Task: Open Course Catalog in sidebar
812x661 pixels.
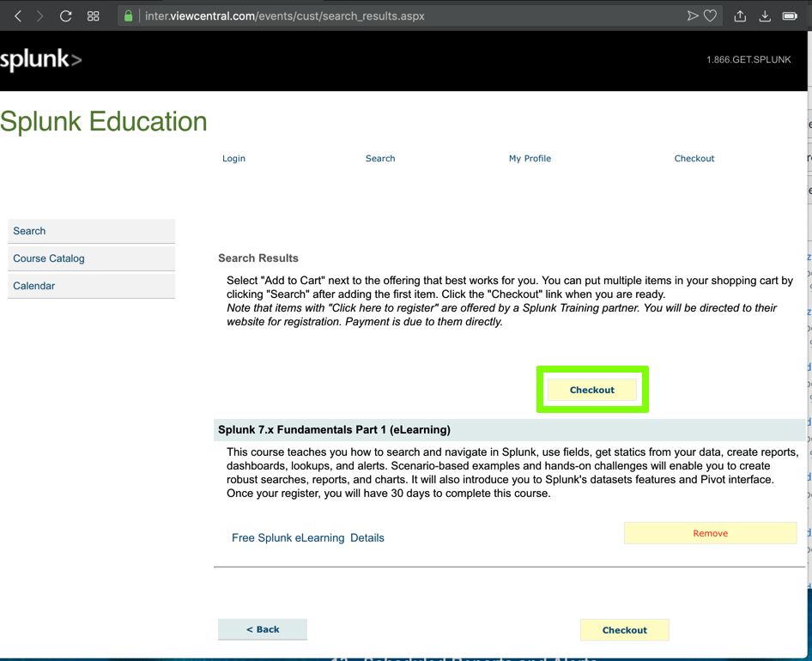Action: coord(91,258)
